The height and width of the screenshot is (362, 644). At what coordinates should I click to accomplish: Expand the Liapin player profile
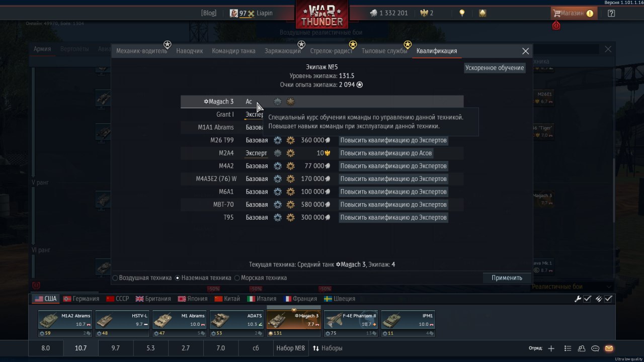coord(251,13)
